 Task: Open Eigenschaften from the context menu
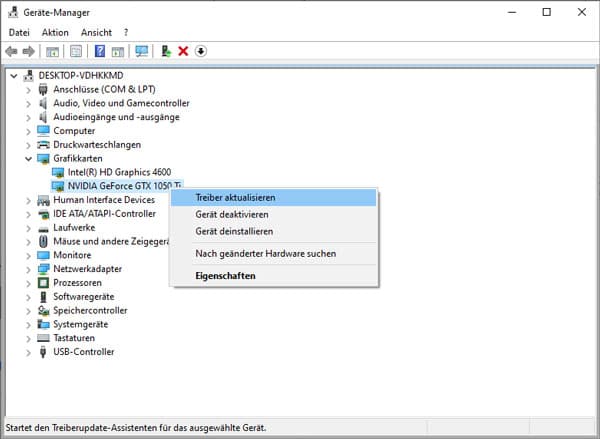pyautogui.click(x=225, y=276)
